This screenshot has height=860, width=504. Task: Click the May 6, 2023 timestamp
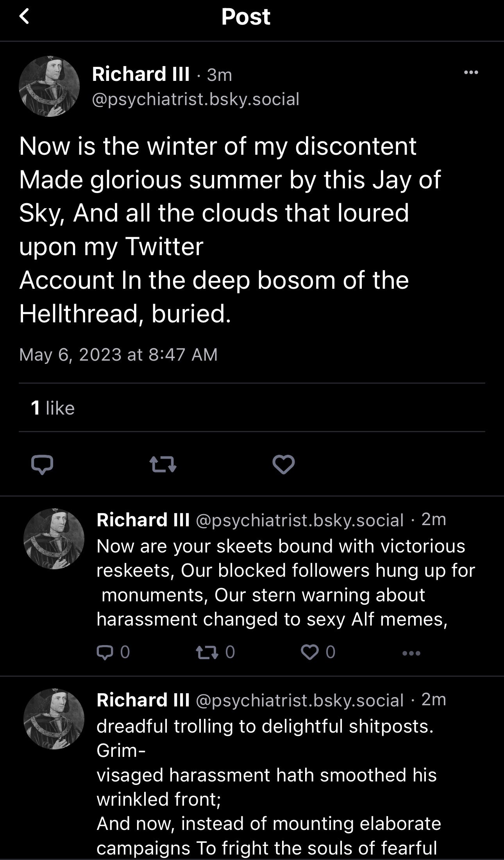pyautogui.click(x=118, y=355)
